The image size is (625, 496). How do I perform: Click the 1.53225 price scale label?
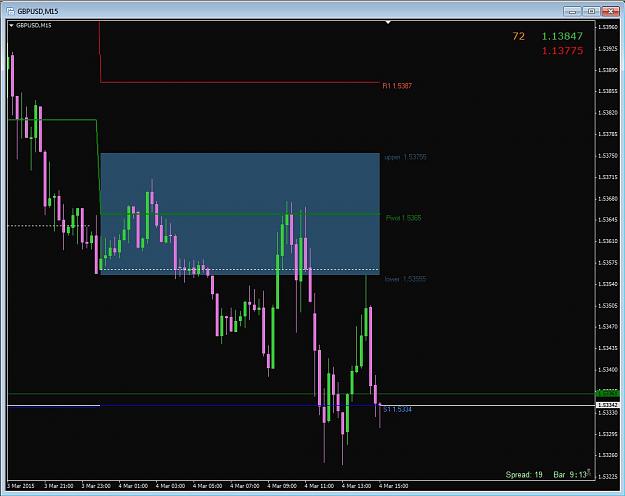point(608,476)
